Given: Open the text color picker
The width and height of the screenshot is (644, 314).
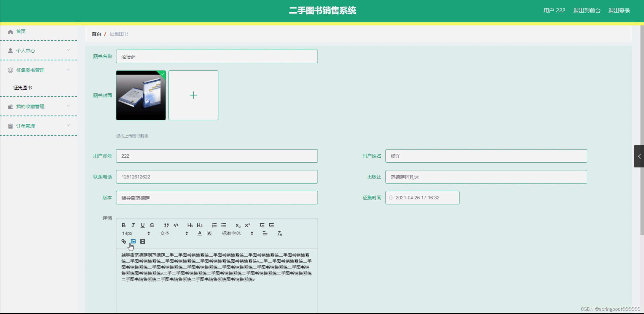Looking at the screenshot, I should point(200,233).
